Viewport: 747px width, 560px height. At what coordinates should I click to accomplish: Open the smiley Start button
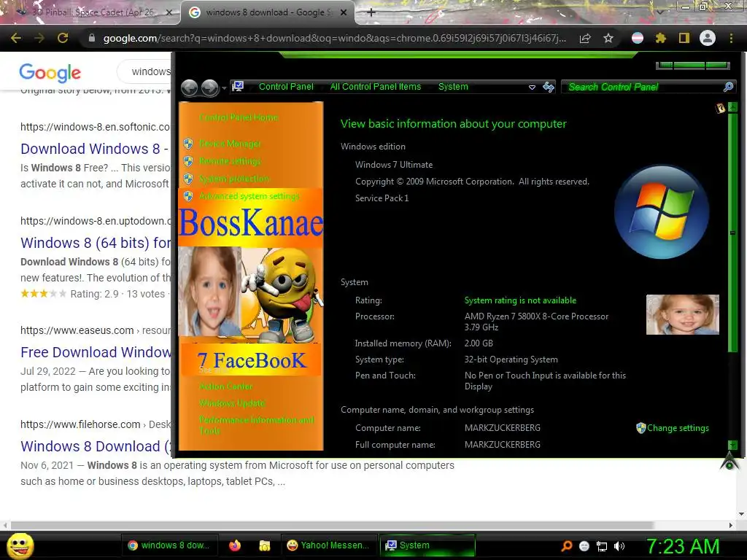pos(20,545)
